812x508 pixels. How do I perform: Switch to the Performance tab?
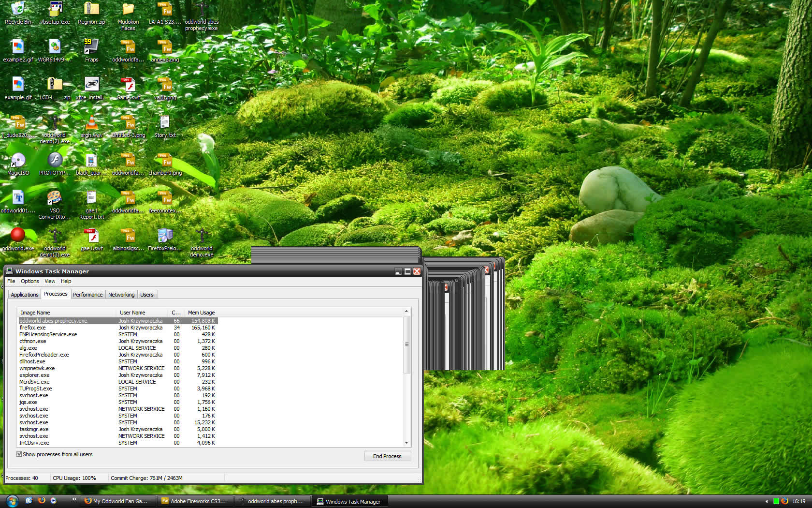[87, 295]
